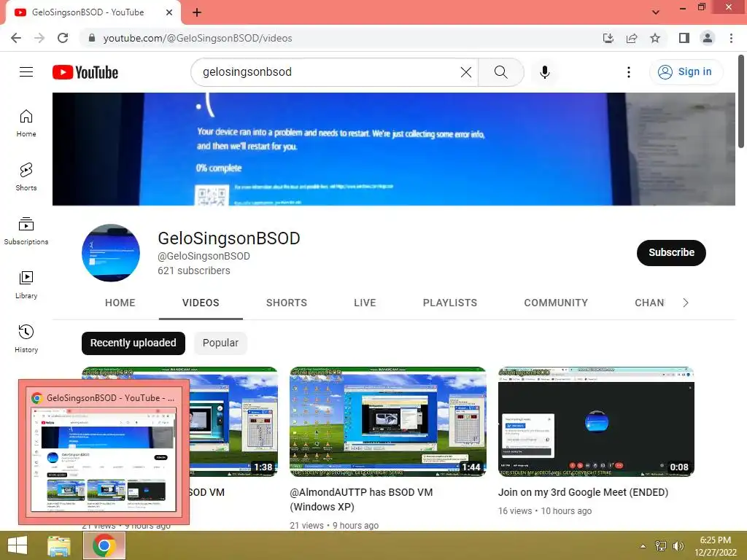747x560 pixels.
Task: Click the blue screen channel banner
Action: (x=393, y=149)
